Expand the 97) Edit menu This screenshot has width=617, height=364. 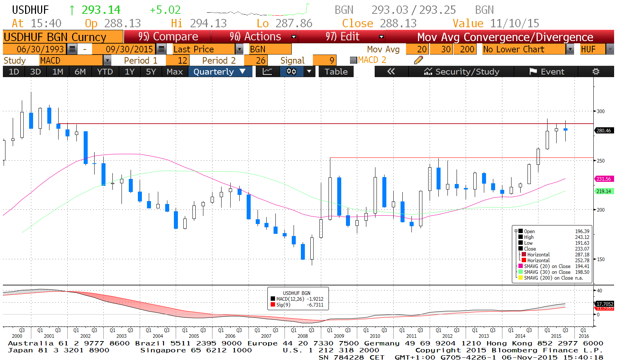(x=342, y=37)
